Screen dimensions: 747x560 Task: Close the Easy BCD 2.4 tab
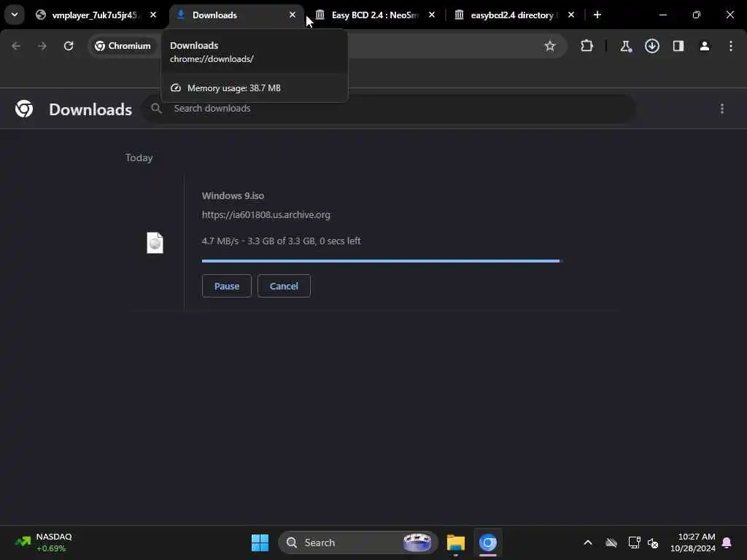[432, 15]
